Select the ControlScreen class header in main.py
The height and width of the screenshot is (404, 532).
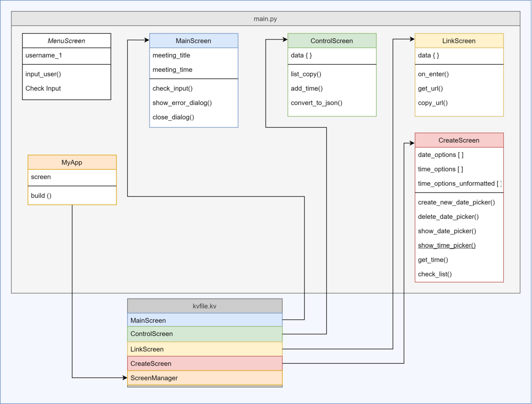coord(332,41)
